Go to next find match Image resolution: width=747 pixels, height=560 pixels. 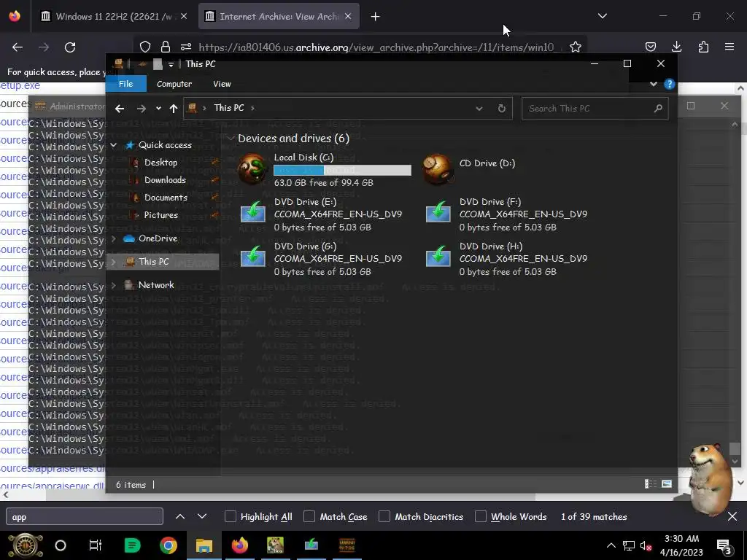tap(202, 517)
